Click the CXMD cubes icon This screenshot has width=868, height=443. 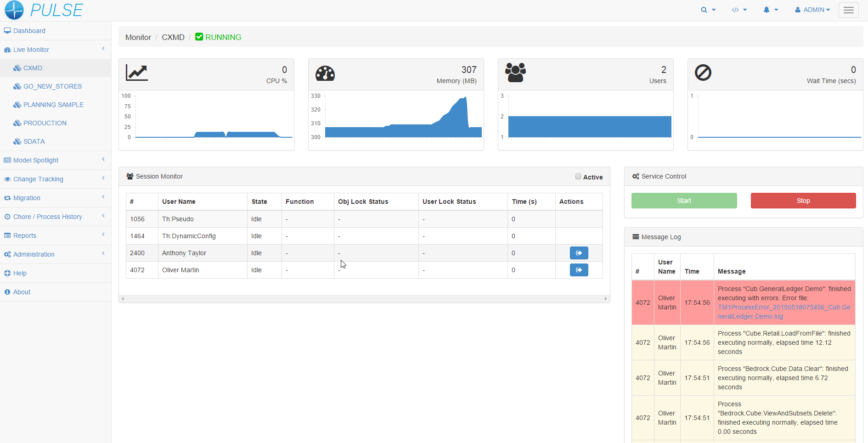coord(17,68)
